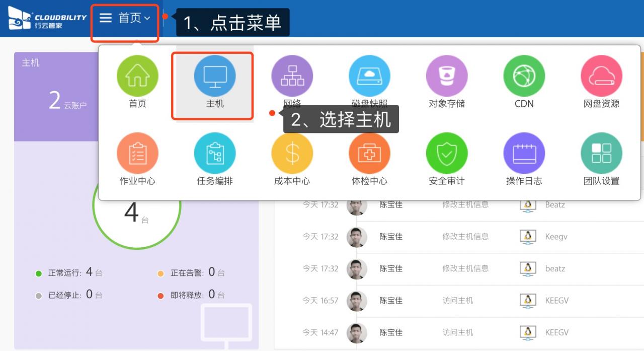Viewport: 644px width, 351px height.
Task: Click 修改主机信息 in the Keegv row
Action: (x=465, y=237)
